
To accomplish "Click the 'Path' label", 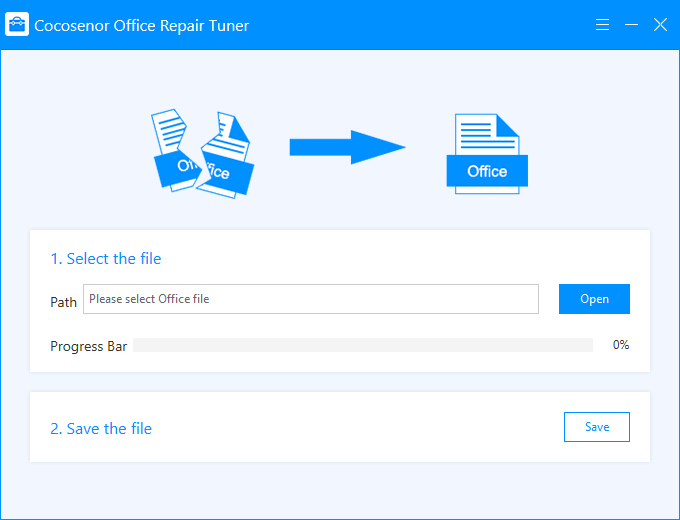I will (63, 302).
